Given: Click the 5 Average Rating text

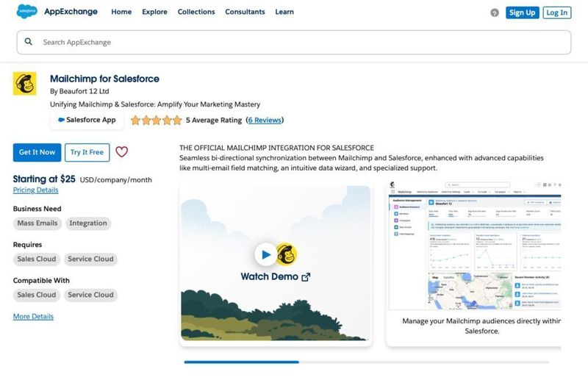Looking at the screenshot, I should pyautogui.click(x=214, y=120).
